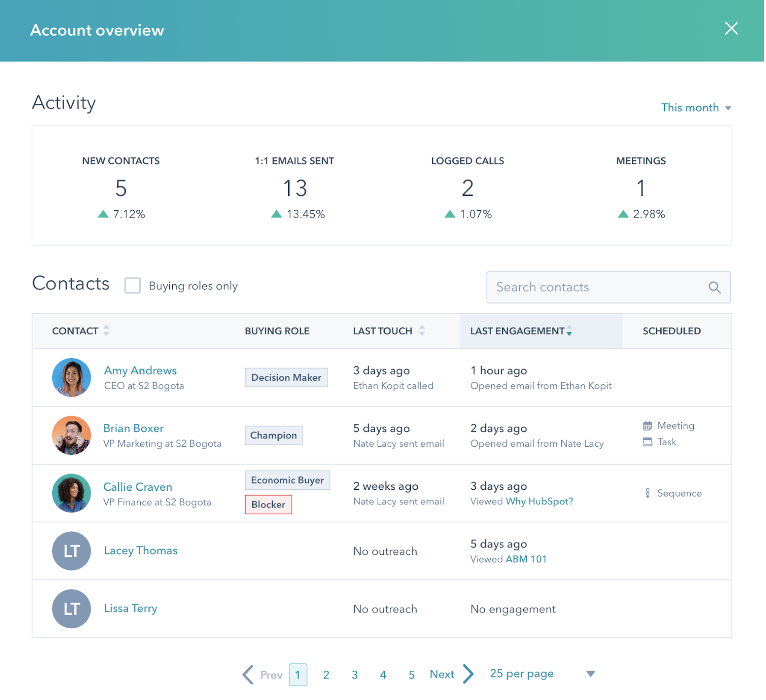Close the Account overview panel
Viewport: 766px width, 700px height.
[731, 29]
